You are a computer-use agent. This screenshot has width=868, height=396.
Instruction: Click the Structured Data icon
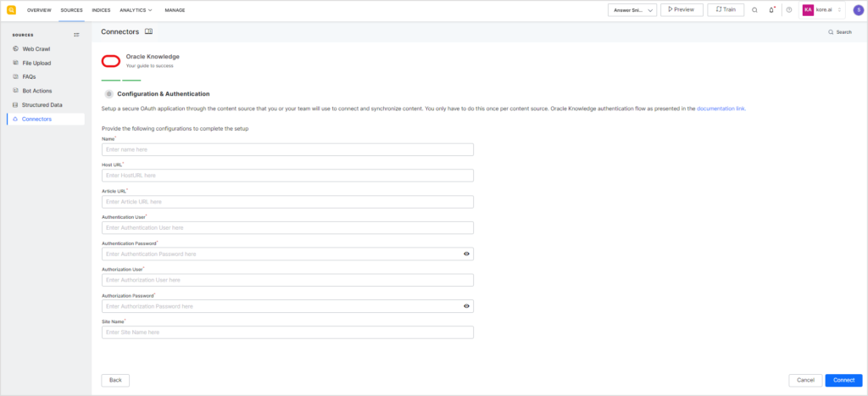(15, 104)
